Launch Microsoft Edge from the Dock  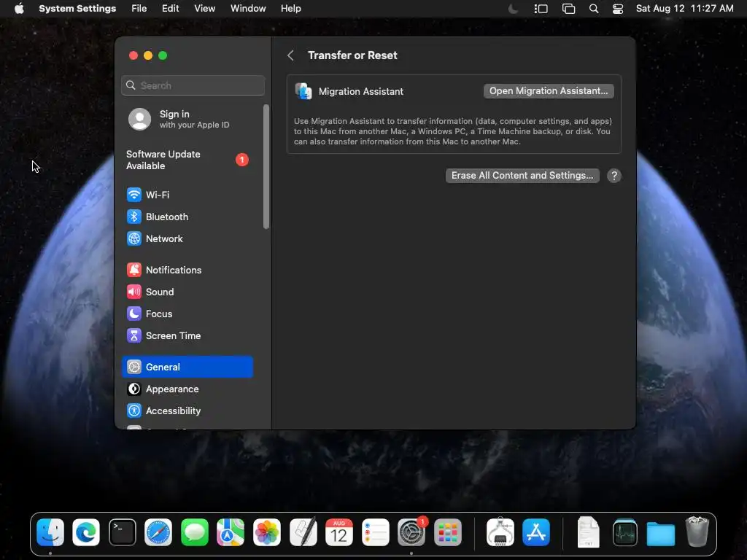(x=86, y=532)
